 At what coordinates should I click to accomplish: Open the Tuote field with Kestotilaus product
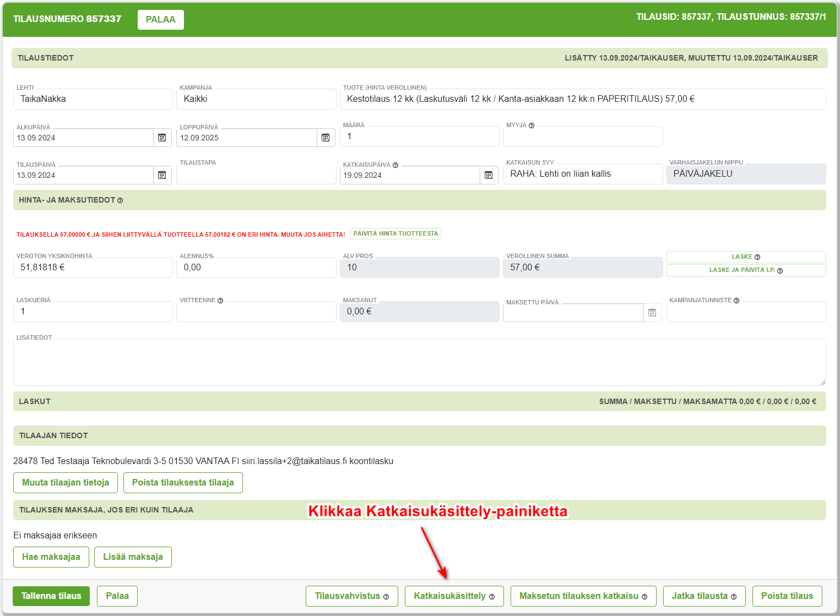[583, 99]
